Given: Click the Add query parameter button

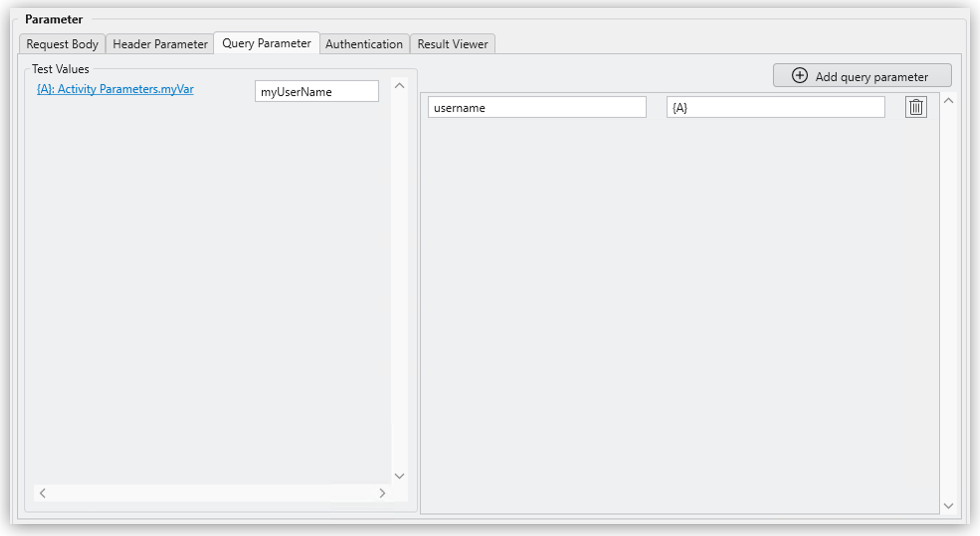Looking at the screenshot, I should coord(862,76).
